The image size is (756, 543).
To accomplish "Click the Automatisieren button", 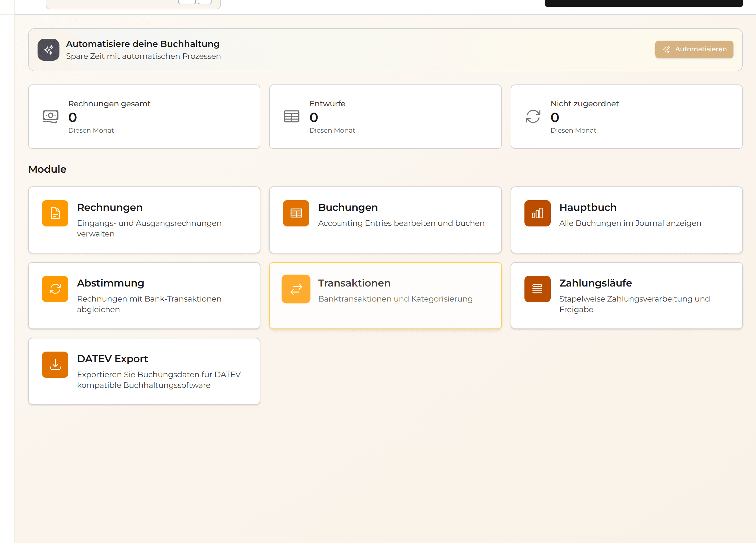I will pyautogui.click(x=694, y=49).
